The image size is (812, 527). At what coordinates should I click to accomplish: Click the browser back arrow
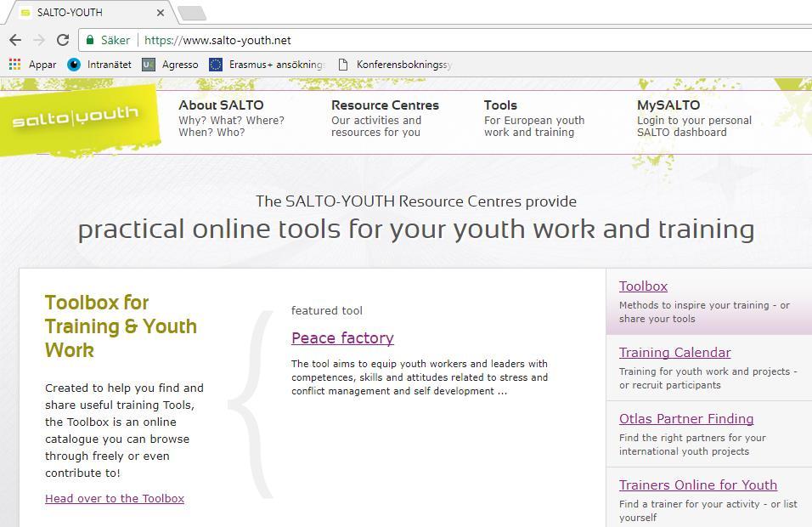coord(15,40)
